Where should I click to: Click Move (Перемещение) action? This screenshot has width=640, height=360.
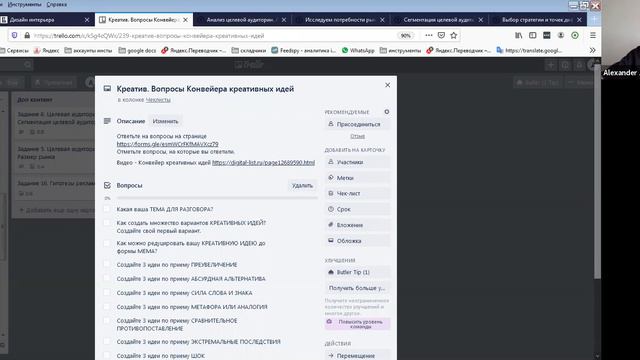[358, 356]
